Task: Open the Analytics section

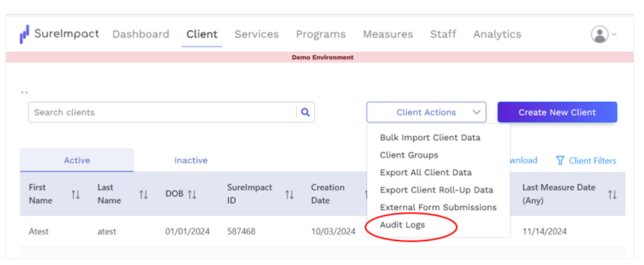Action: pyautogui.click(x=497, y=34)
